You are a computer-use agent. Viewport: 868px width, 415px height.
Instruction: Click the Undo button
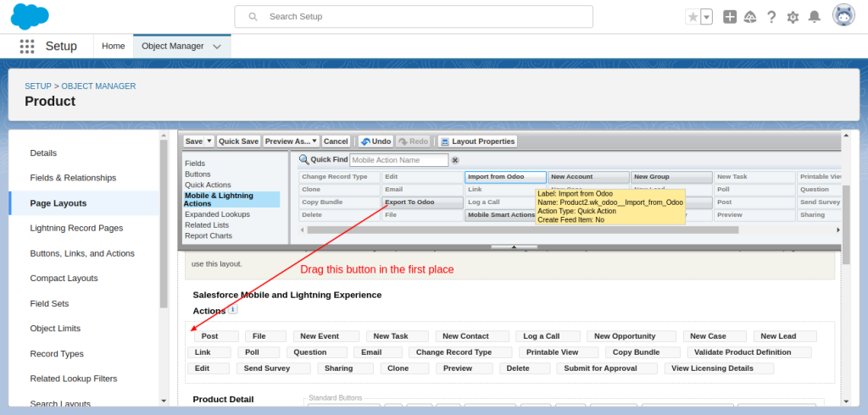[376, 141]
